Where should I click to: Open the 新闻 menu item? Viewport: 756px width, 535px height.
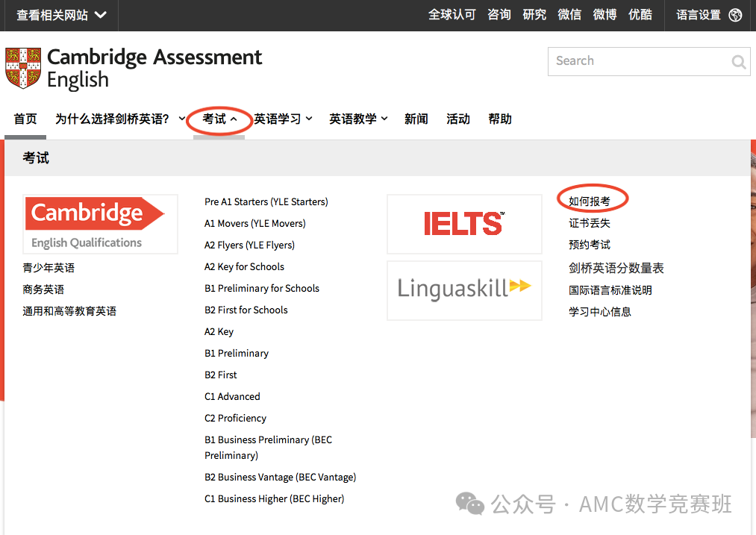416,119
